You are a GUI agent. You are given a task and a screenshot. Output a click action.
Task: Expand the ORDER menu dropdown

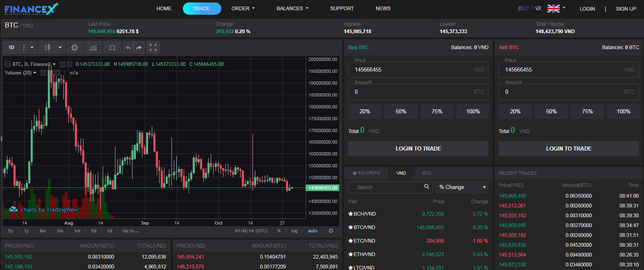pos(243,8)
